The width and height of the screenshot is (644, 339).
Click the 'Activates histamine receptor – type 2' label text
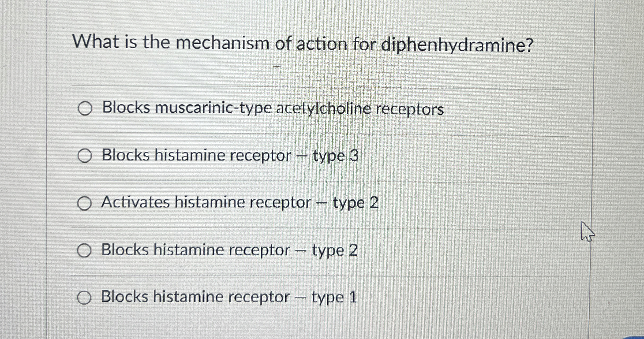pyautogui.click(x=239, y=202)
